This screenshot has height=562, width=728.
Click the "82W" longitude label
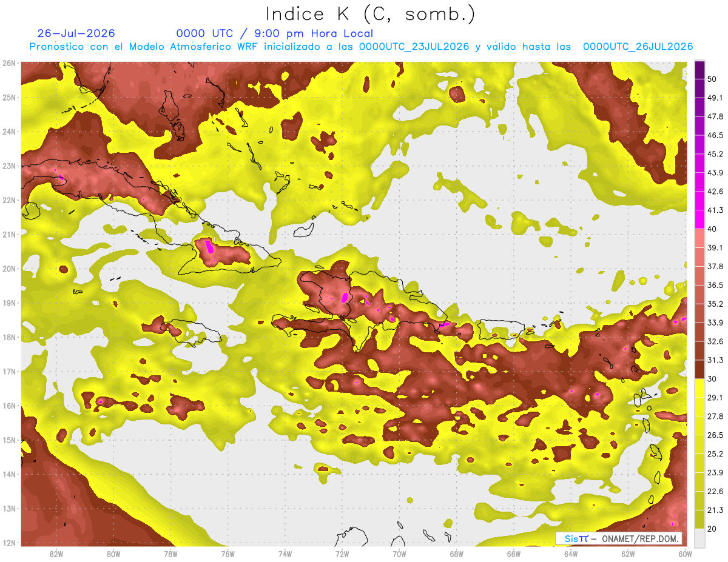pos(56,554)
